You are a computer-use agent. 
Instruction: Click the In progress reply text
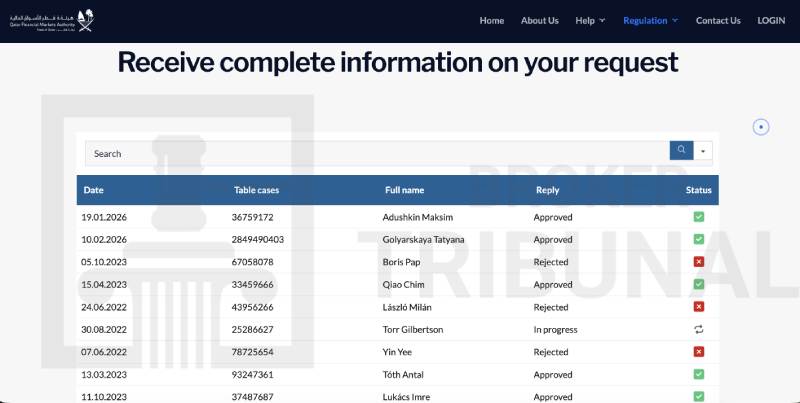coord(556,330)
